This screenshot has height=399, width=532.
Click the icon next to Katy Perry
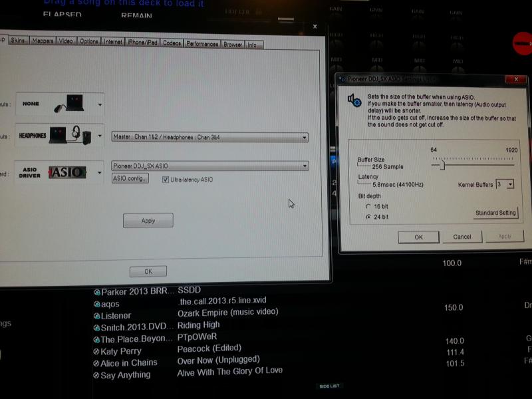(96, 352)
